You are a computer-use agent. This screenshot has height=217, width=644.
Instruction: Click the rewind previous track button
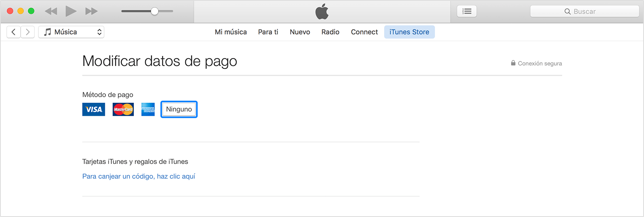pyautogui.click(x=51, y=11)
